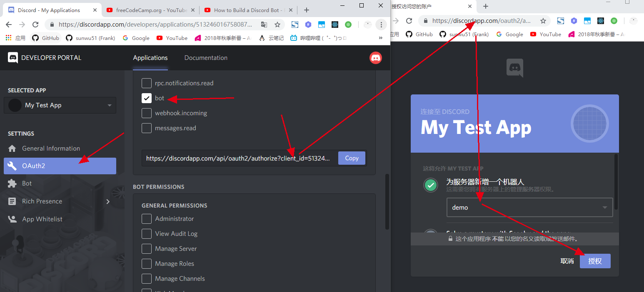Show more bookmarks with double chevron

tap(380, 38)
